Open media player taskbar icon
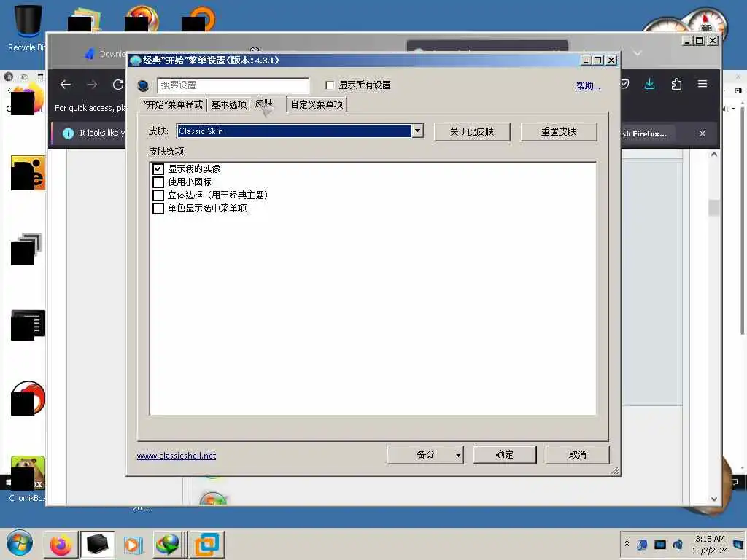This screenshot has height=560, width=747. pos(133,545)
